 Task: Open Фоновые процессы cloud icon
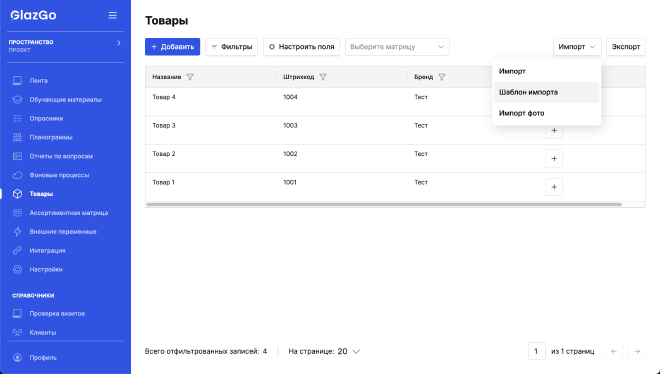coord(17,175)
